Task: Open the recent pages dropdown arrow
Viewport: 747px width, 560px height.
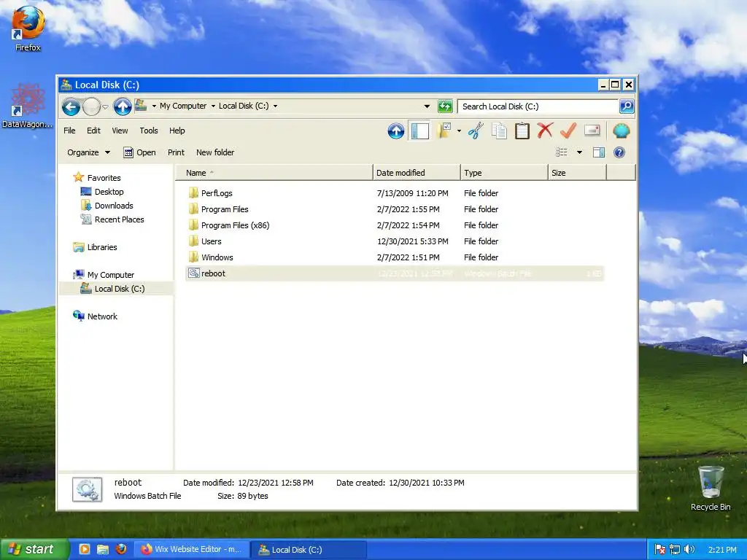Action: click(105, 106)
